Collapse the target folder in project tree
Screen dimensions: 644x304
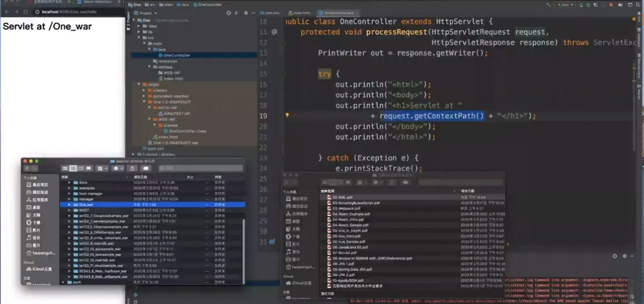pyautogui.click(x=139, y=84)
